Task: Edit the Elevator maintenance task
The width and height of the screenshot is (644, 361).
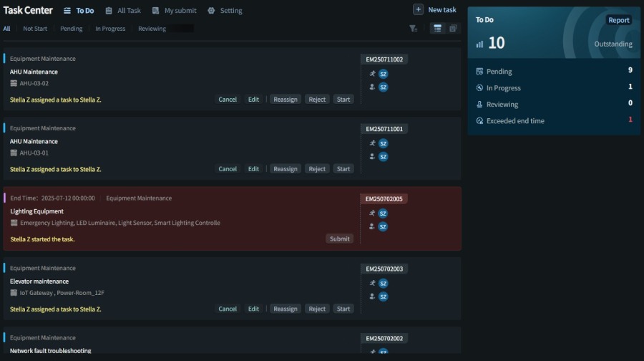Action: [x=253, y=309]
